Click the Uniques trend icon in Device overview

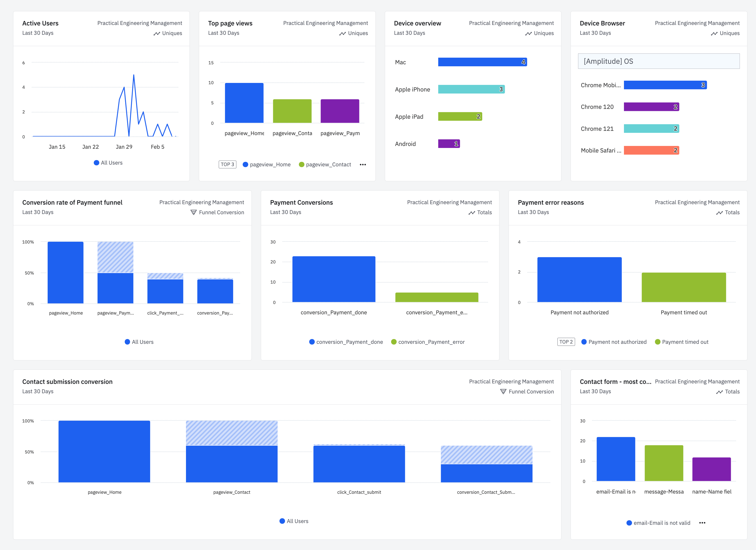[528, 34]
